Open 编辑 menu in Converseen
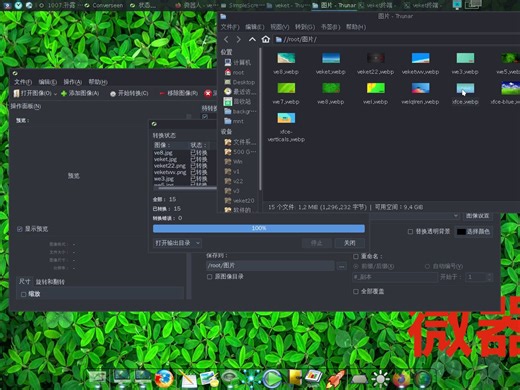This screenshot has height=390, width=520. click(x=47, y=82)
